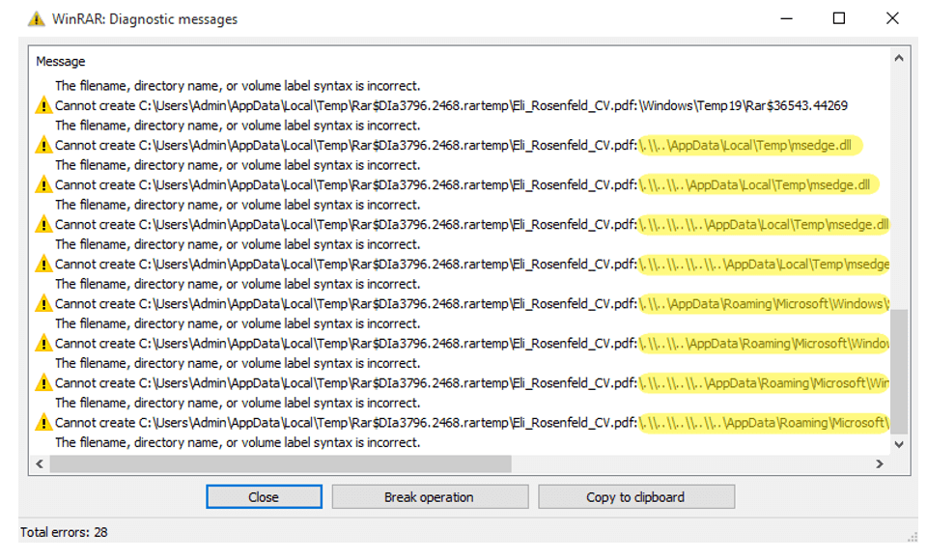
Task: Click Break operation
Action: point(430,496)
